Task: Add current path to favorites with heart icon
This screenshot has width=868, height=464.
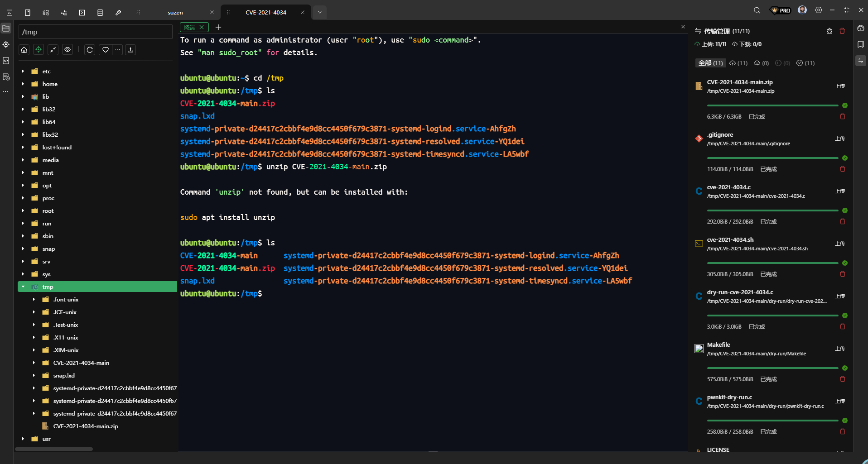Action: coord(105,50)
